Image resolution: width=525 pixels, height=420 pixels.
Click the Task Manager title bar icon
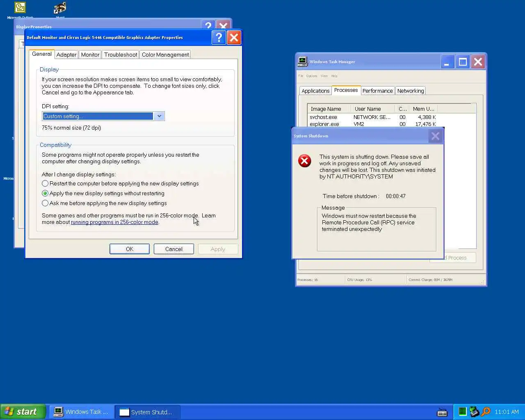pyautogui.click(x=302, y=62)
